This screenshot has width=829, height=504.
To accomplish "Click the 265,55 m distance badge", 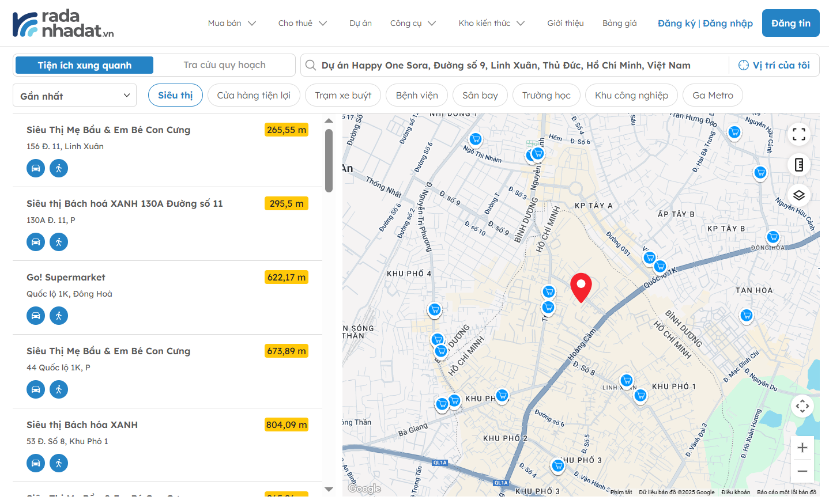I will click(x=287, y=130).
